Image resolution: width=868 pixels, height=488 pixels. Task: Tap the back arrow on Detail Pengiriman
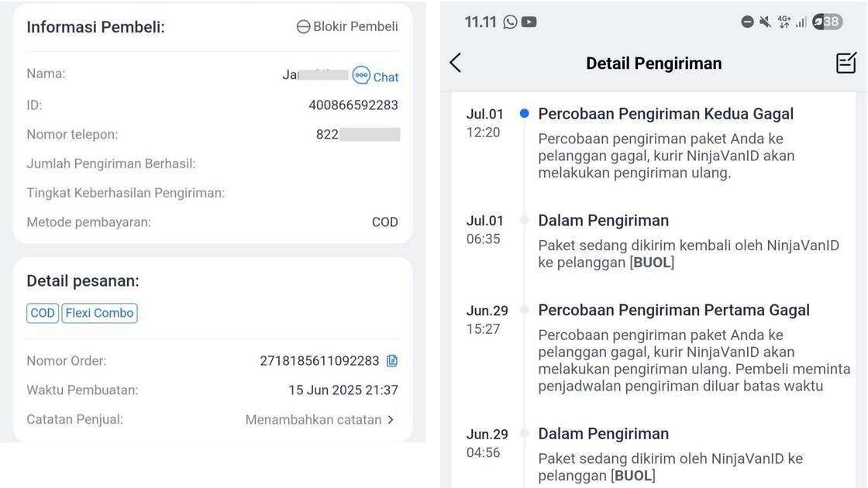pyautogui.click(x=456, y=62)
